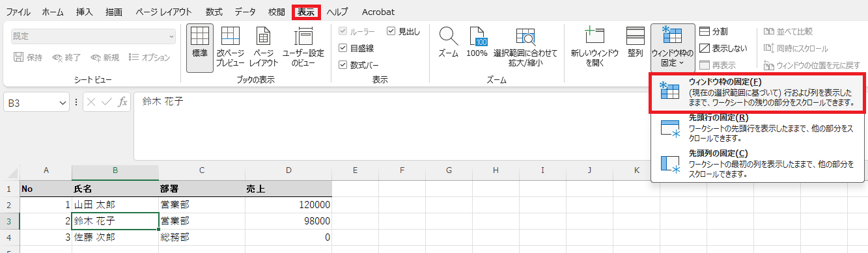This screenshot has width=868, height=253.
Task: Open the 校閲 tab
Action: point(276,12)
